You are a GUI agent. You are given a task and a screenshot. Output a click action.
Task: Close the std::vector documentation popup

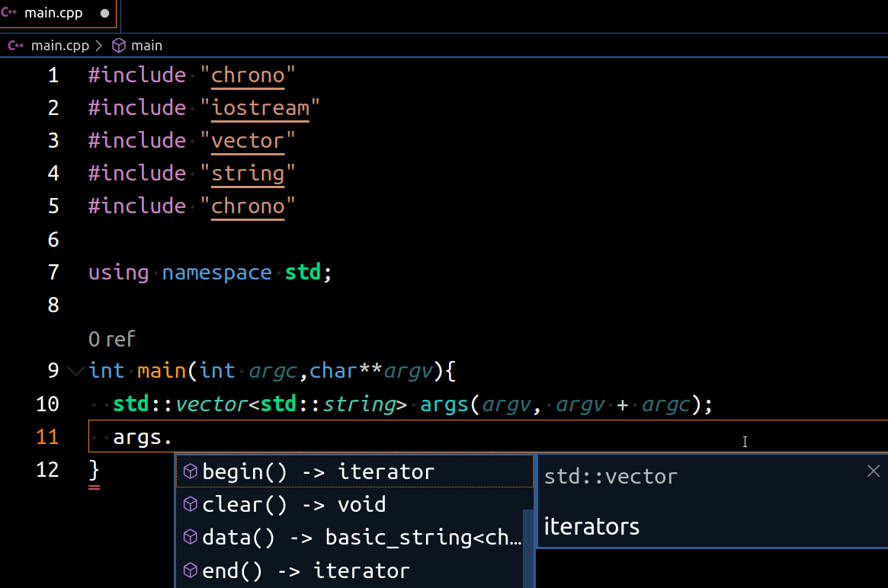pos(873,471)
